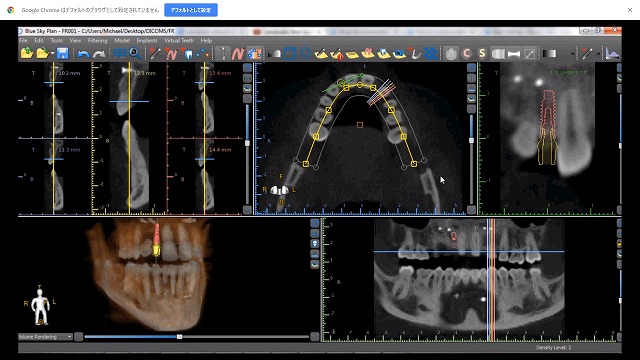Click the red square marker on the arch
Image resolution: width=640 pixels, height=360 pixels.
(x=360, y=124)
